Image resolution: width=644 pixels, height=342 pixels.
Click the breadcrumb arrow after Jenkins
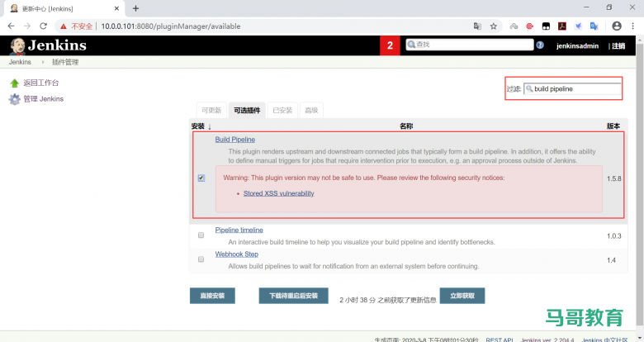(x=43, y=62)
